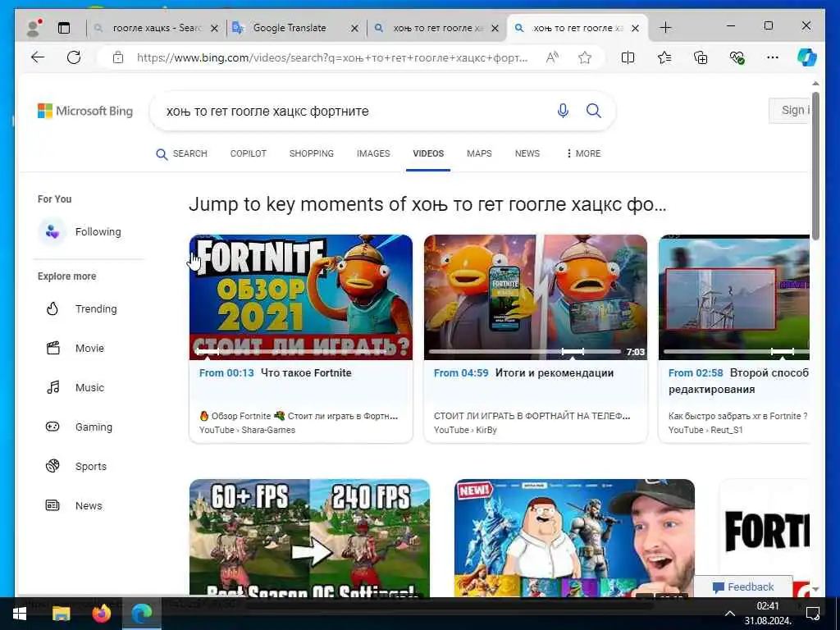
Task: View site information lock icon
Action: click(x=118, y=57)
